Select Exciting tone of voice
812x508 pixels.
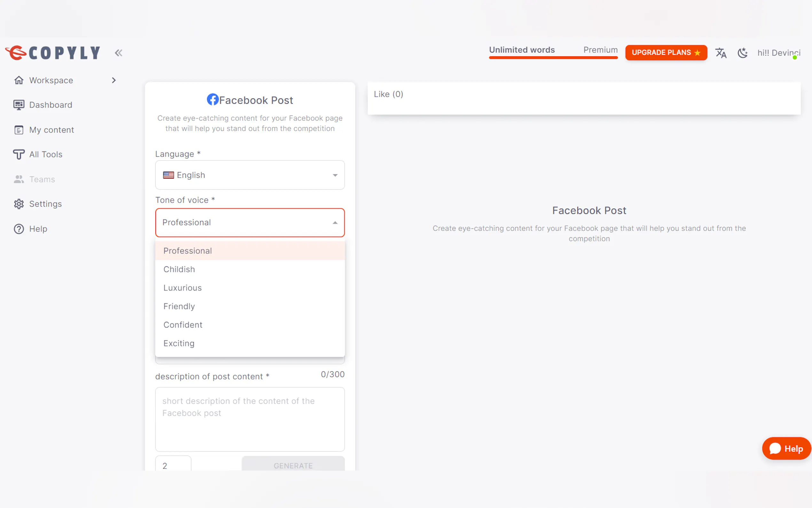[179, 343]
